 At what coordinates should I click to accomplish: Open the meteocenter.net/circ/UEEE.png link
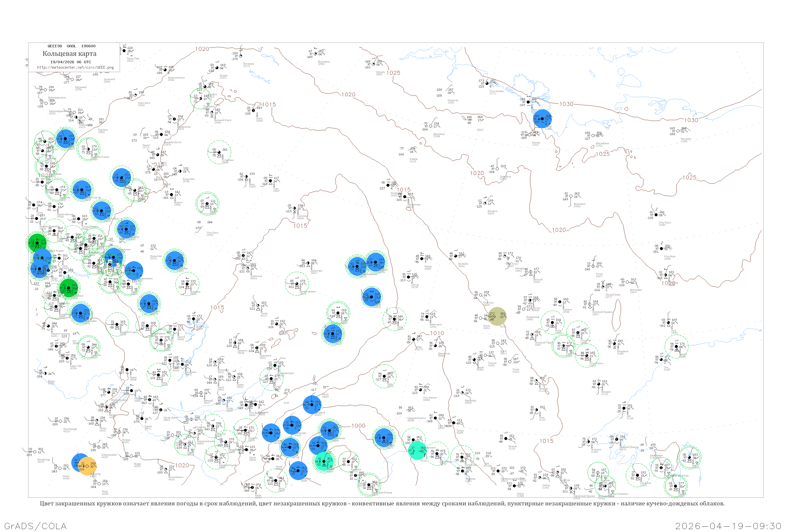(75, 67)
